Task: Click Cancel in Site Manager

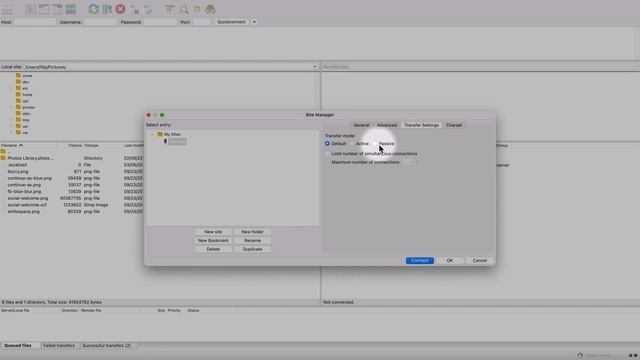Action: tap(480, 260)
